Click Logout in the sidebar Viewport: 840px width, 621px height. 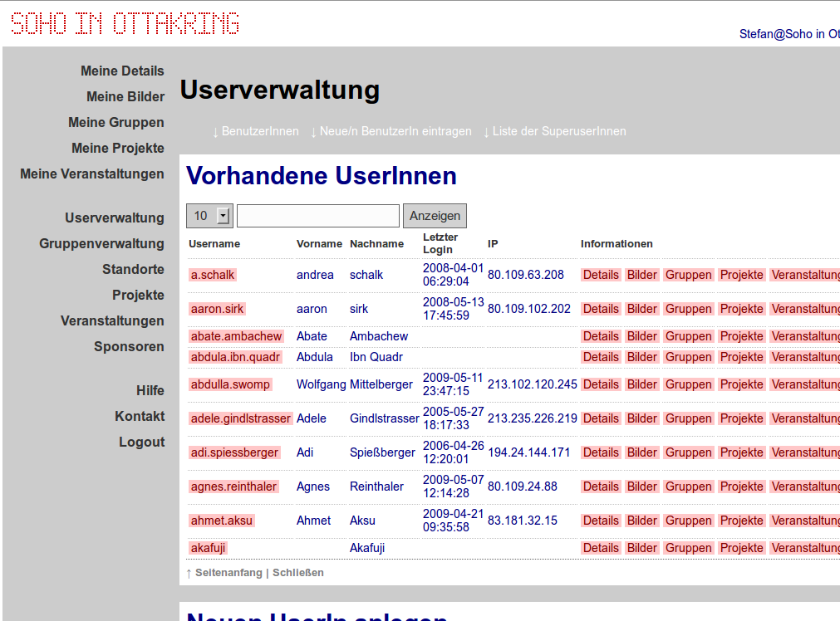point(142,442)
